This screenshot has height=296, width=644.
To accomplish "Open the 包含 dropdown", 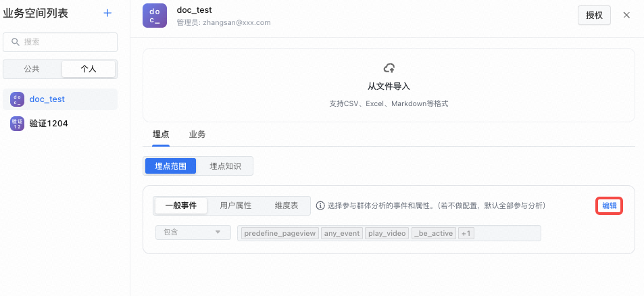I will point(193,232).
